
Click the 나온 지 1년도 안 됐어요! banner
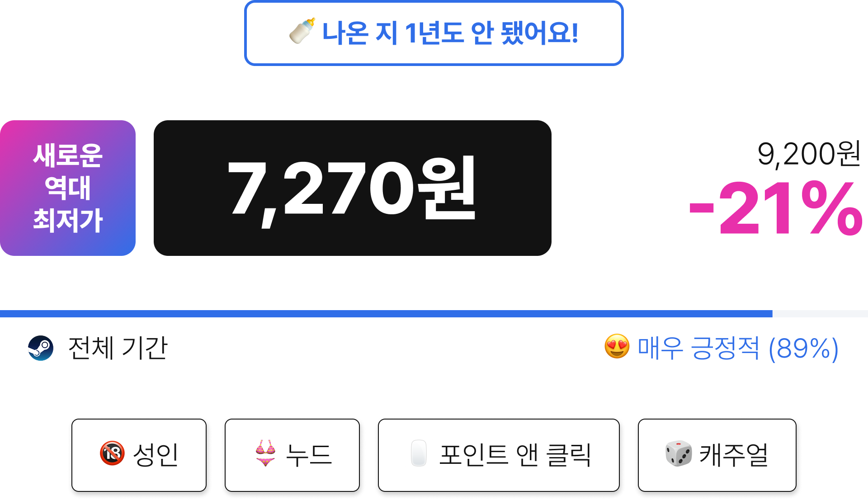pyautogui.click(x=434, y=33)
